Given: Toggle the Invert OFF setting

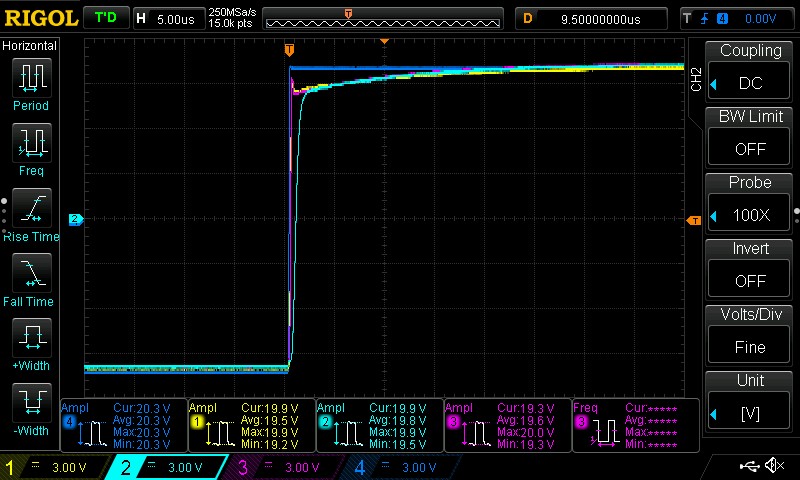Looking at the screenshot, I should [x=750, y=269].
